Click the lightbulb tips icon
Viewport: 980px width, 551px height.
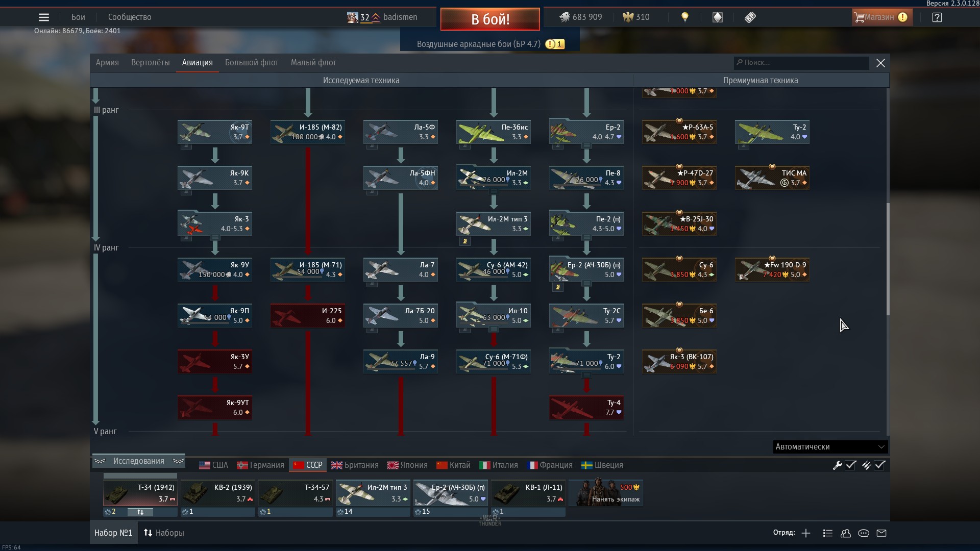685,17
